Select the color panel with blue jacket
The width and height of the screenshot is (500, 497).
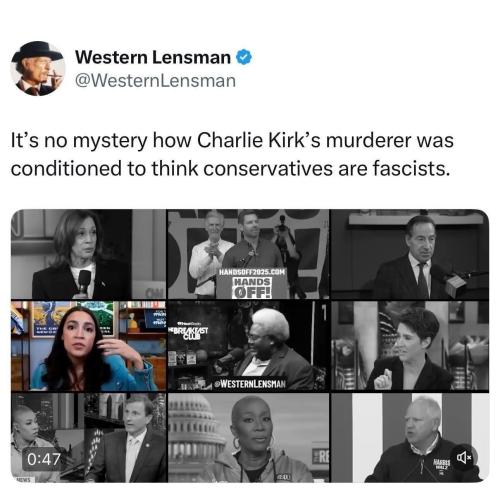point(88,346)
